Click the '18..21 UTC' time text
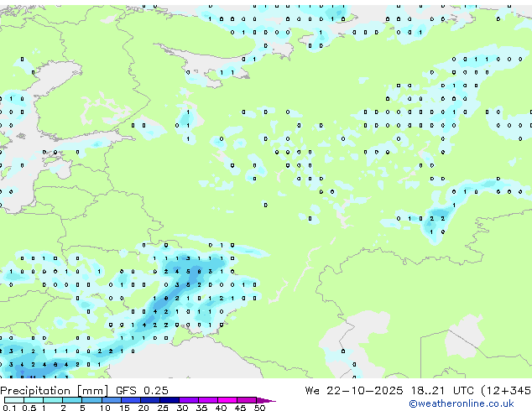This screenshot has height=411, width=532. point(441,391)
